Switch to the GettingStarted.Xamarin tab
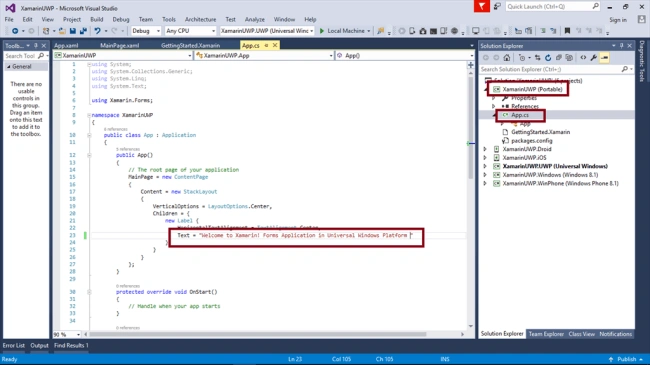 point(190,45)
